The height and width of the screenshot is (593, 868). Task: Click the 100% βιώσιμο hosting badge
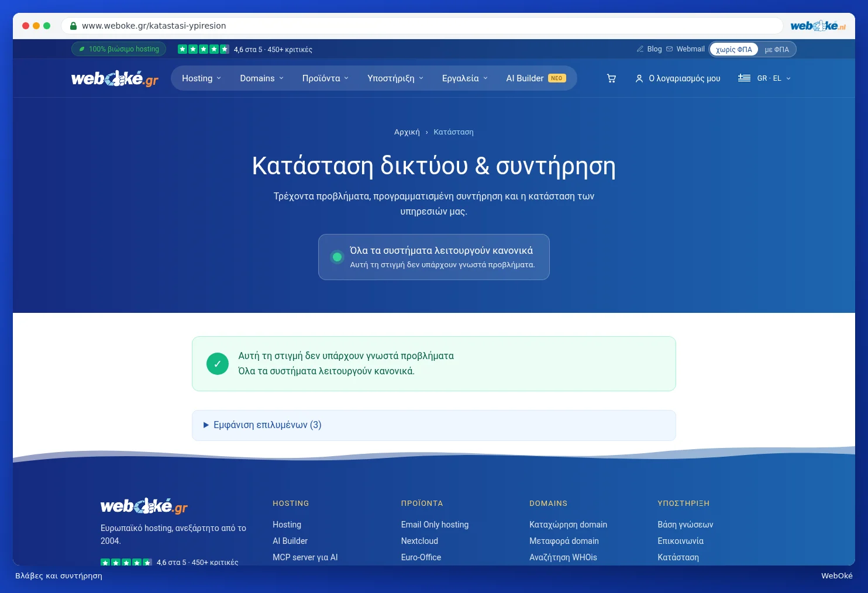119,49
